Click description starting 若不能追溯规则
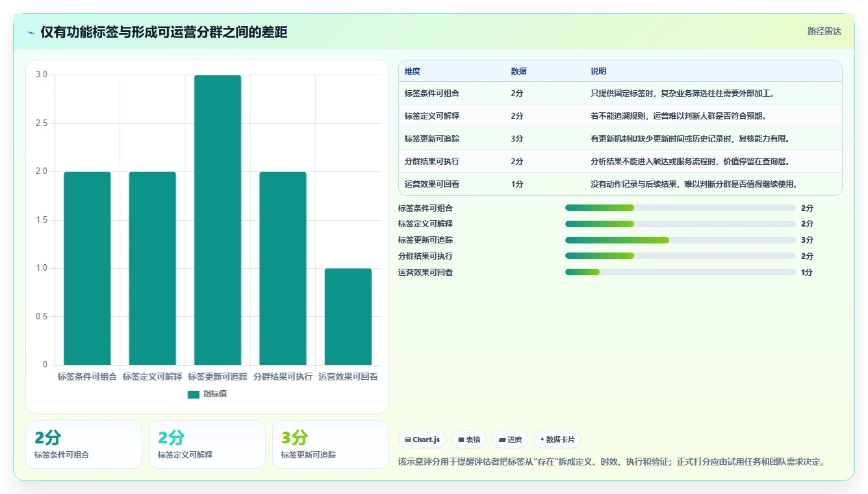 679,116
